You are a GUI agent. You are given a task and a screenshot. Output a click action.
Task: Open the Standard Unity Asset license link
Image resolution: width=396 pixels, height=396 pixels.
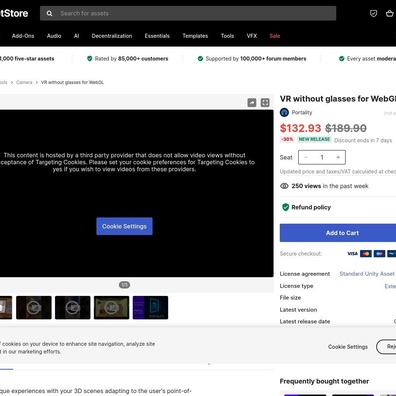pos(367,274)
